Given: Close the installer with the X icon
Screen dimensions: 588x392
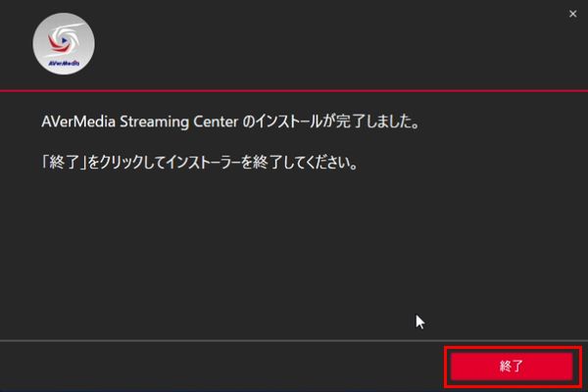Looking at the screenshot, I should pos(572,14).
